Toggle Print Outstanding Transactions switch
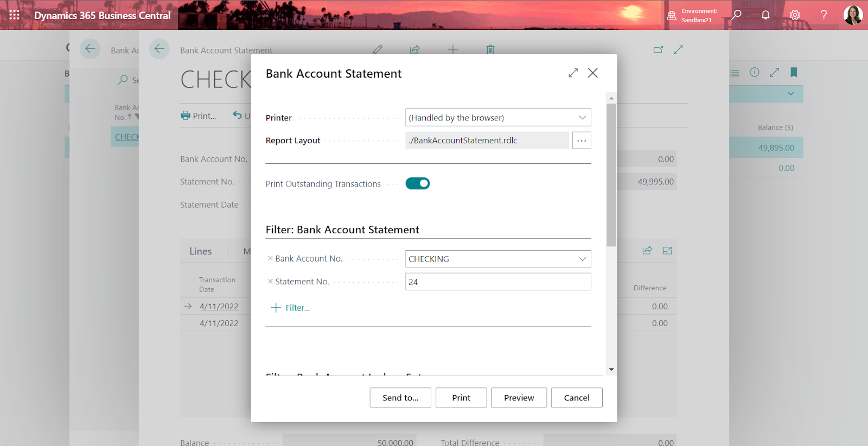 418,183
